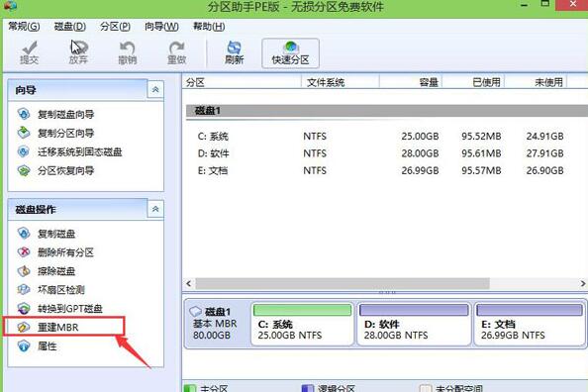Open the 磁盘(D) menu
588x392 pixels.
pyautogui.click(x=70, y=27)
